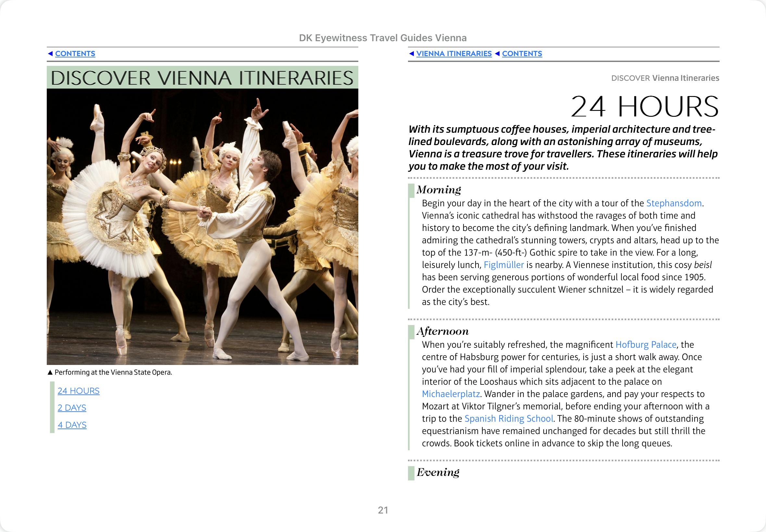This screenshot has width=766, height=532.
Task: Follow the Figlmüller restaurant link
Action: coord(503,265)
